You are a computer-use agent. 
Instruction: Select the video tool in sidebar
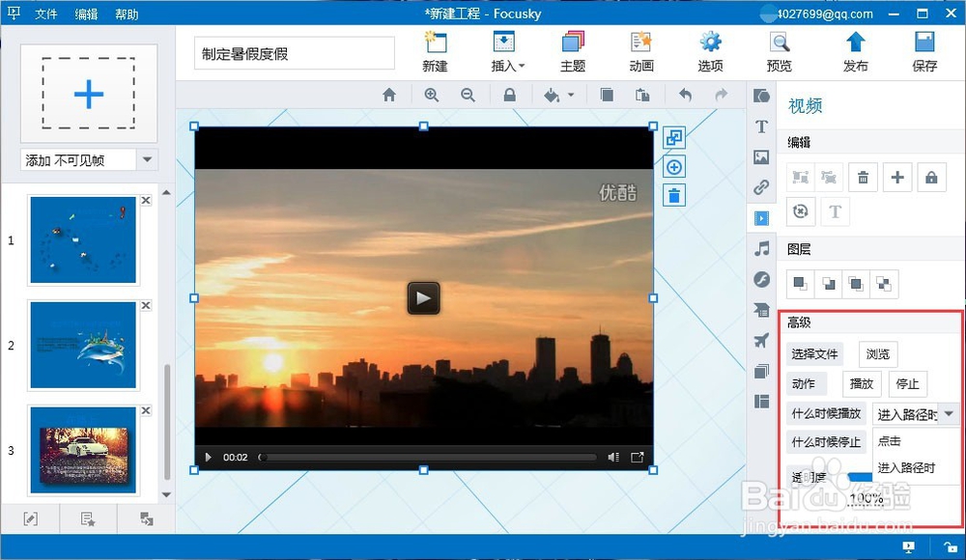[761, 218]
